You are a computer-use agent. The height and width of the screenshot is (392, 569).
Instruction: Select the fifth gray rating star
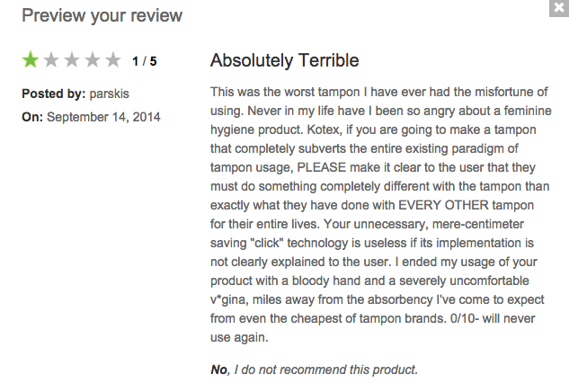coord(113,60)
